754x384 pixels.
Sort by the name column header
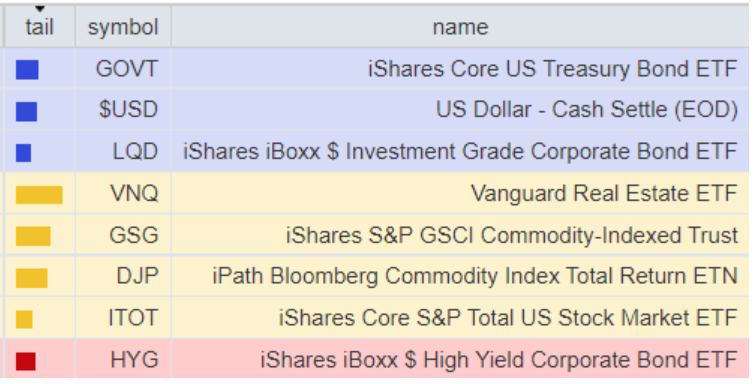click(460, 26)
